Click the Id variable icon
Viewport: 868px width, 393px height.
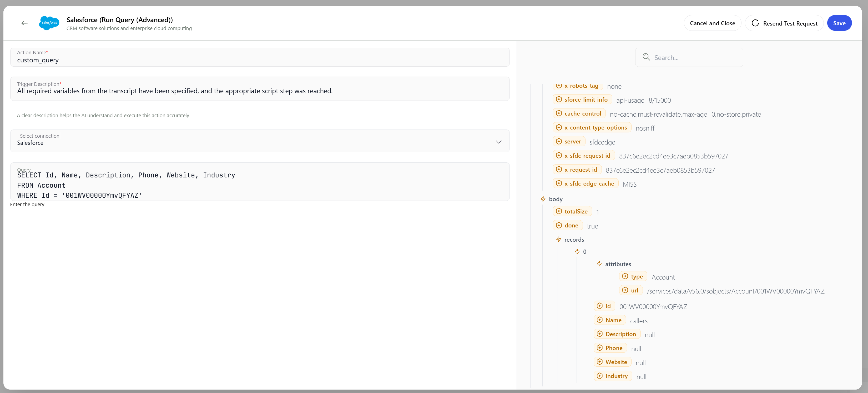coord(599,306)
